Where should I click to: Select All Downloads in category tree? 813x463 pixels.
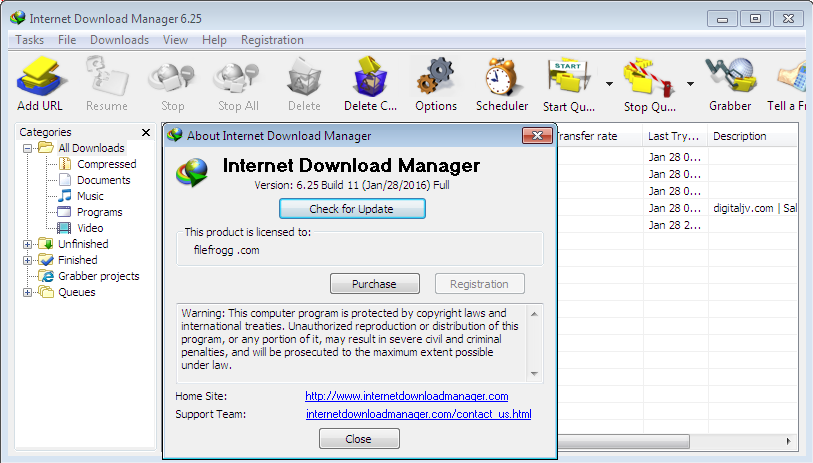click(91, 148)
